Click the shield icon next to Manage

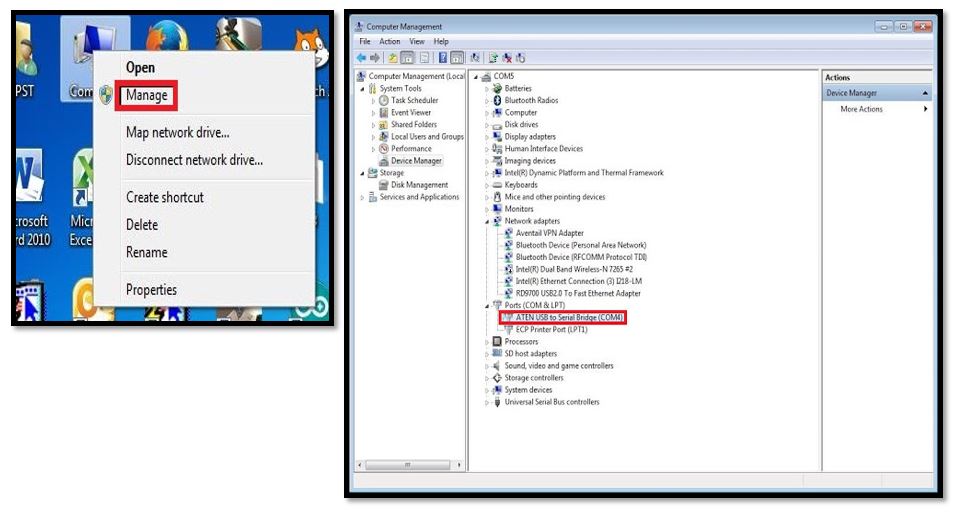point(106,95)
